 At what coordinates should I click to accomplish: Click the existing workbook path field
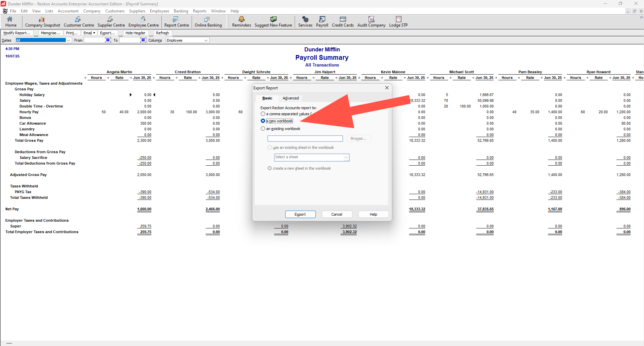point(305,138)
